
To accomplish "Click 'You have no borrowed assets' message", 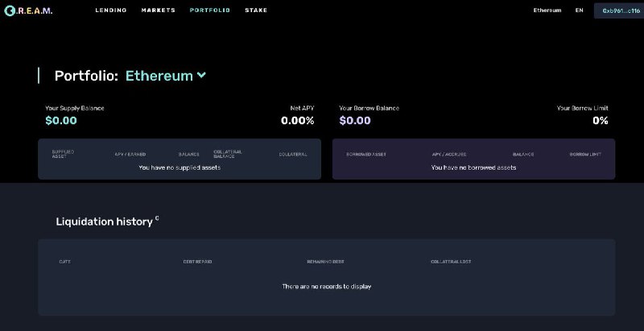I will click(473, 168).
